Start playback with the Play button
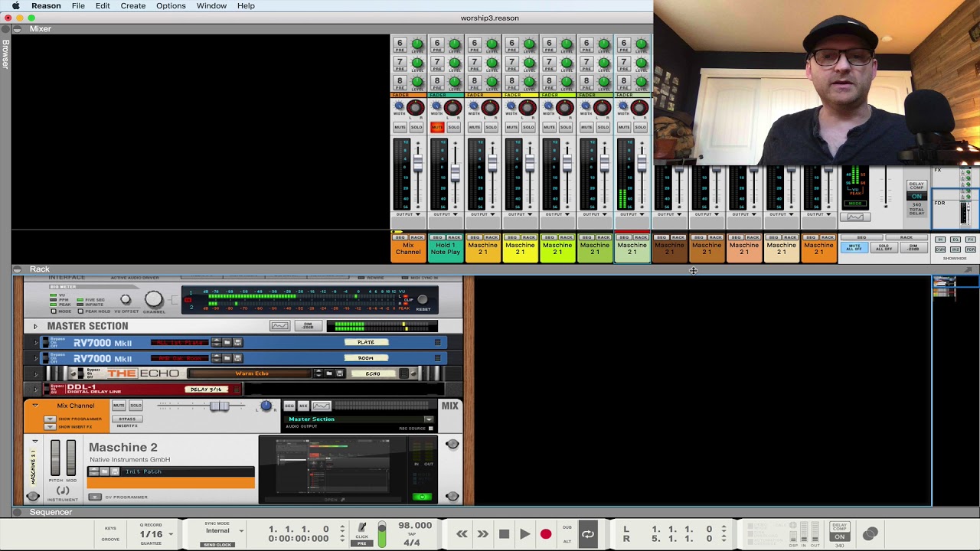Screen dimensions: 980x551 (524, 534)
